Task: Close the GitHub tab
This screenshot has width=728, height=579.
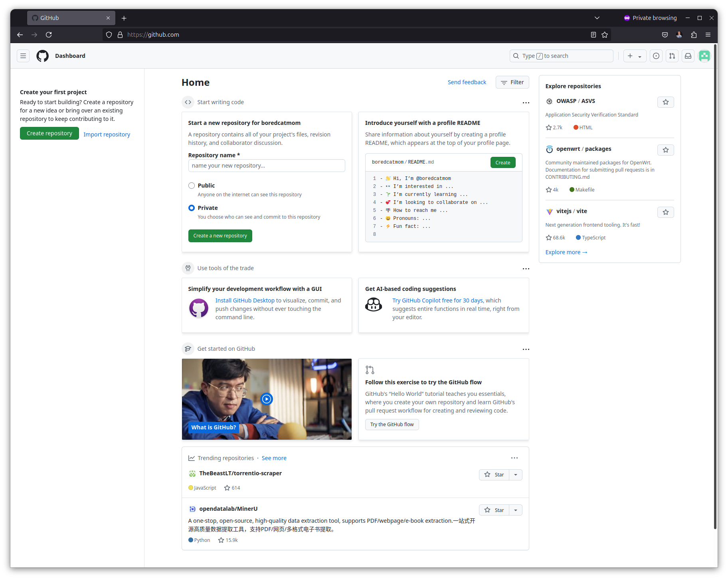Action: [x=108, y=18]
